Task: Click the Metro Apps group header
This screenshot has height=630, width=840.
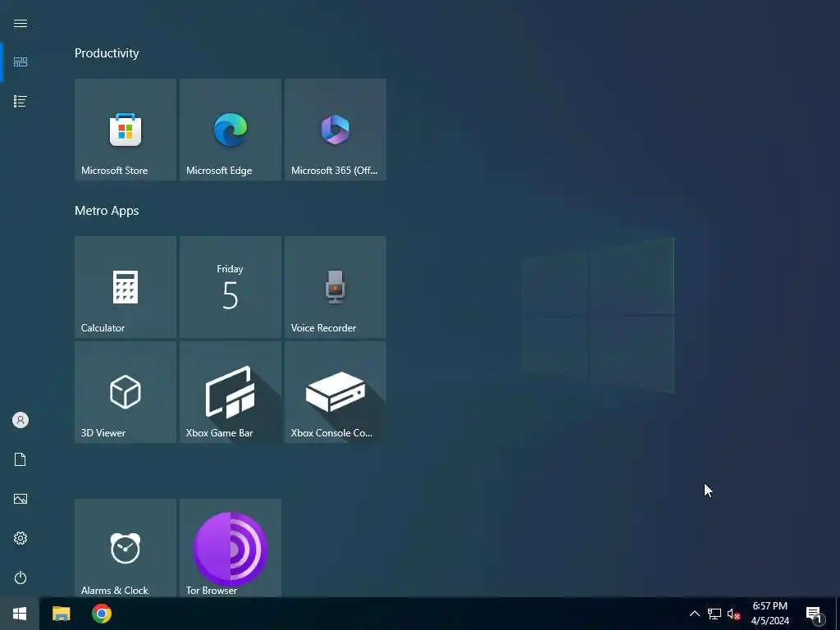Action: pos(107,211)
